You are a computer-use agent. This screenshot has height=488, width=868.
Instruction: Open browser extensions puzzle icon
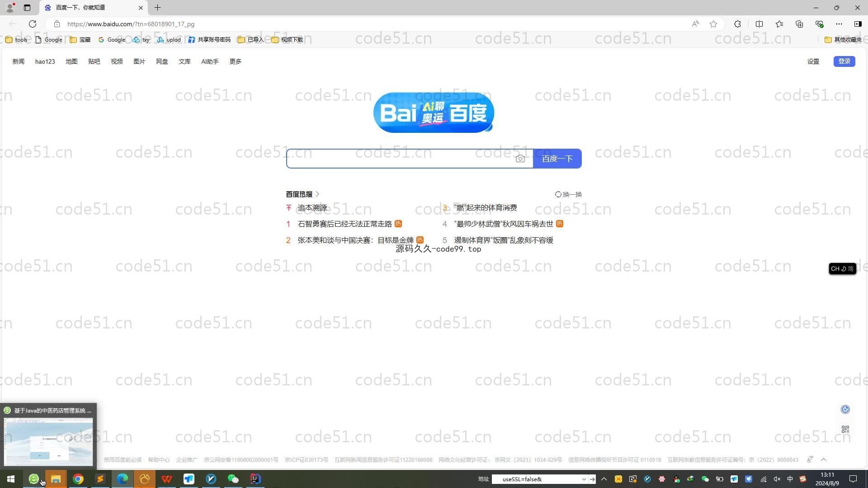click(x=737, y=24)
